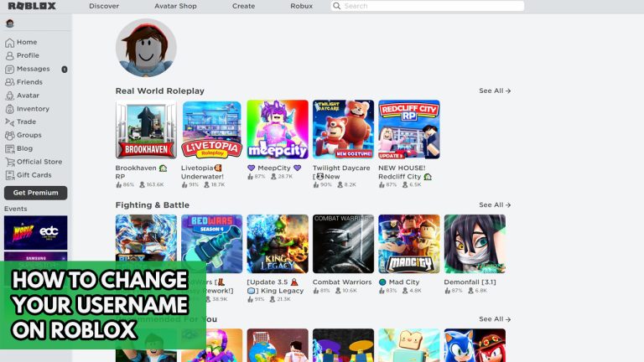The height and width of the screenshot is (362, 644).
Task: Open the Brookhaven RP game thumbnail
Action: click(146, 129)
